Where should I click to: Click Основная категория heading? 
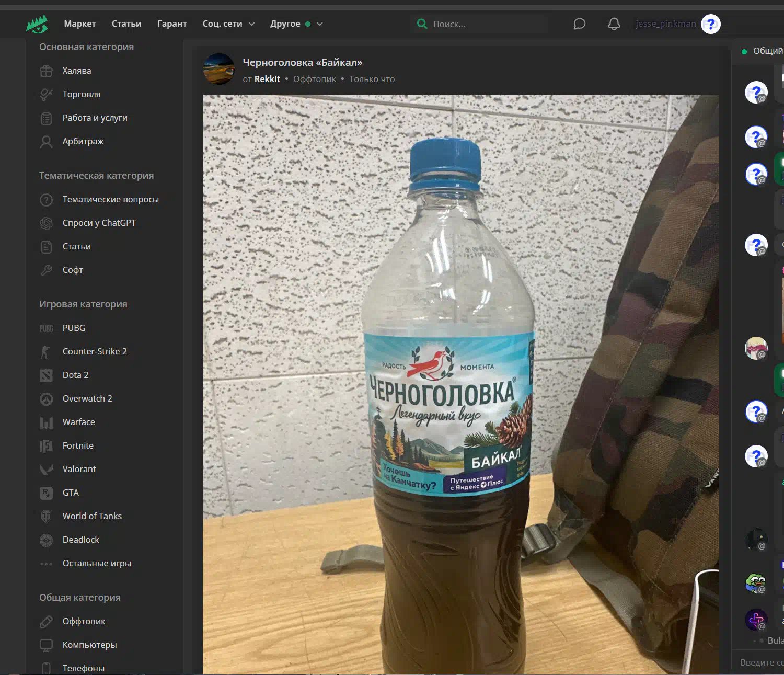(86, 47)
